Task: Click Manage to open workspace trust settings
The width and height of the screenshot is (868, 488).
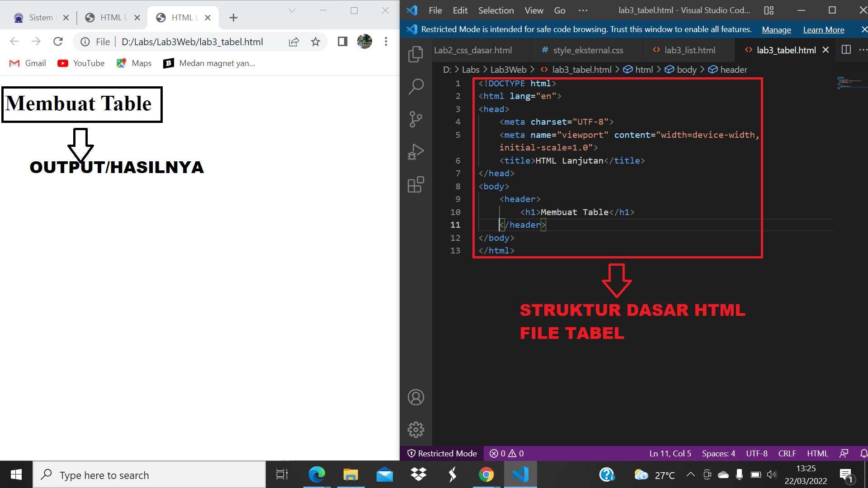Action: [776, 29]
